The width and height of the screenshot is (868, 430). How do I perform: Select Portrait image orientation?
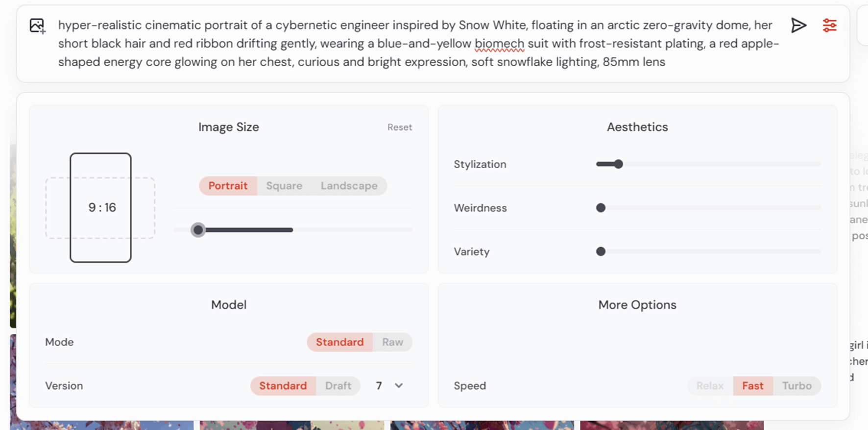228,186
